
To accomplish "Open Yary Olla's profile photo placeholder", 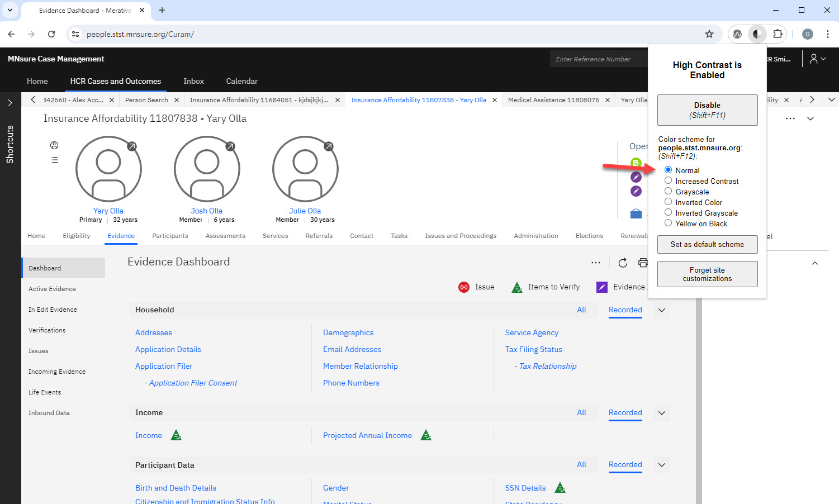I will coord(108,169).
